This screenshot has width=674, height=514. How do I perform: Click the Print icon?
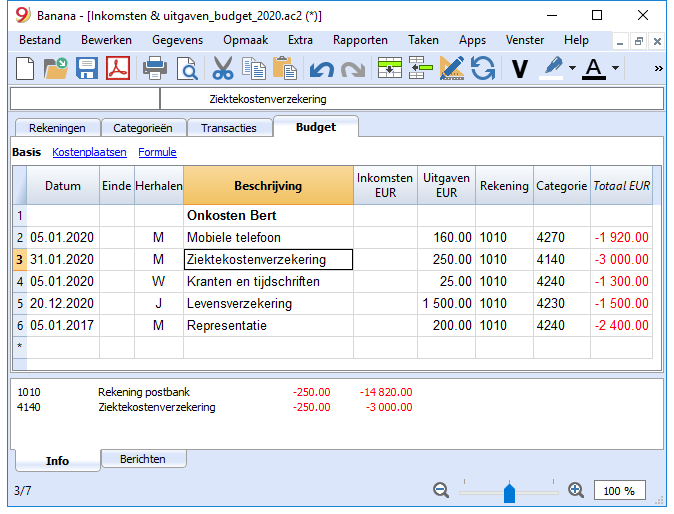[155, 68]
